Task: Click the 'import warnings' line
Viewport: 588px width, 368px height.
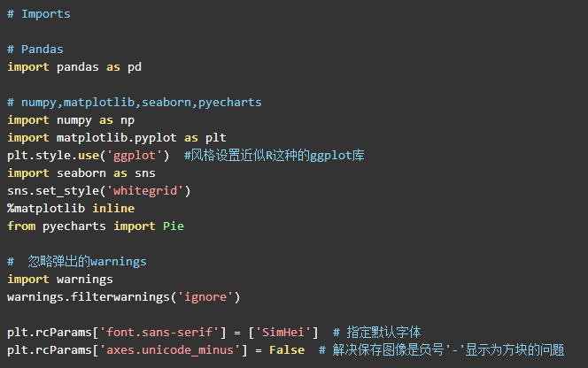Action: click(60, 280)
